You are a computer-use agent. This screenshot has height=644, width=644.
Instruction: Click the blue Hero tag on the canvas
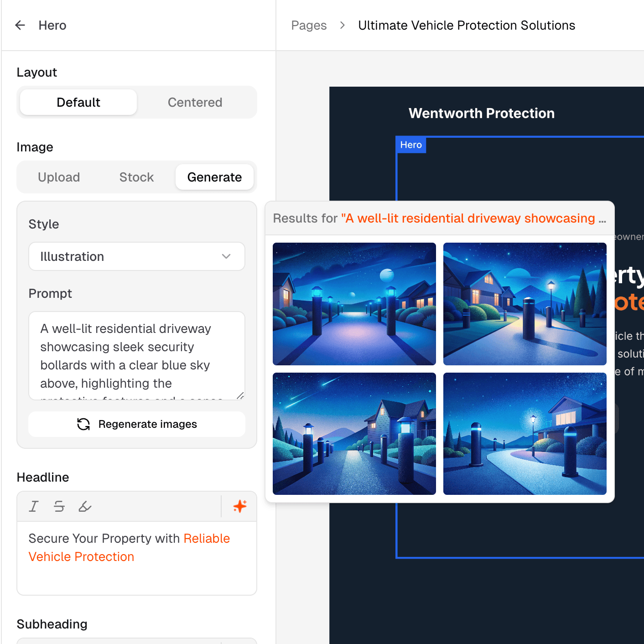click(x=410, y=145)
